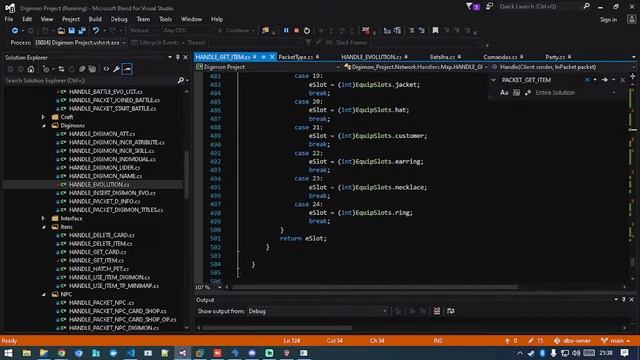Click Sign in link
Viewport: 640px width, 360px height.
pos(608,20)
